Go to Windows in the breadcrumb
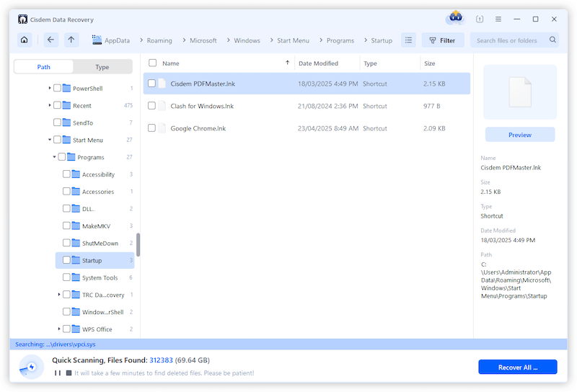The width and height of the screenshot is (577, 392). coord(247,40)
